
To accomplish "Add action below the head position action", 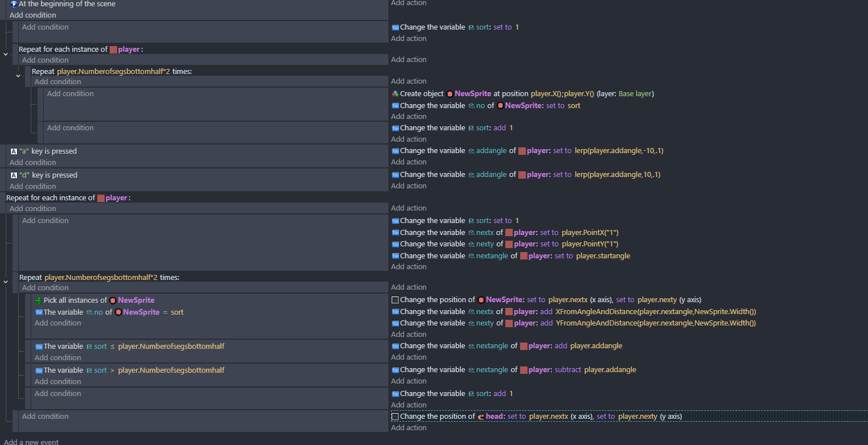I will click(408, 428).
